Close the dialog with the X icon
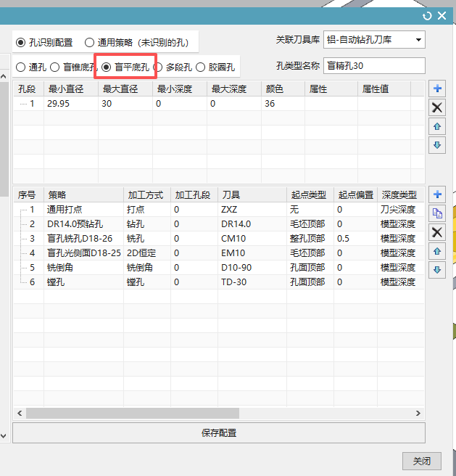 [x=442, y=15]
